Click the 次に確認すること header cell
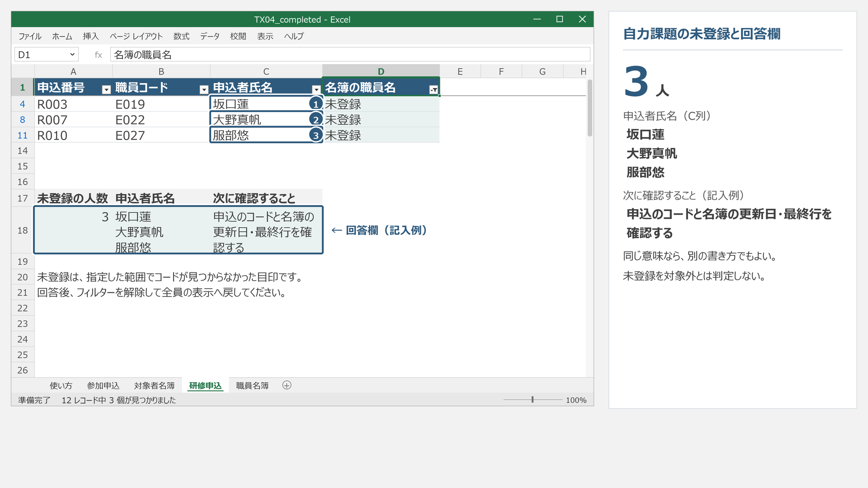This screenshot has height=488, width=868. [266, 198]
